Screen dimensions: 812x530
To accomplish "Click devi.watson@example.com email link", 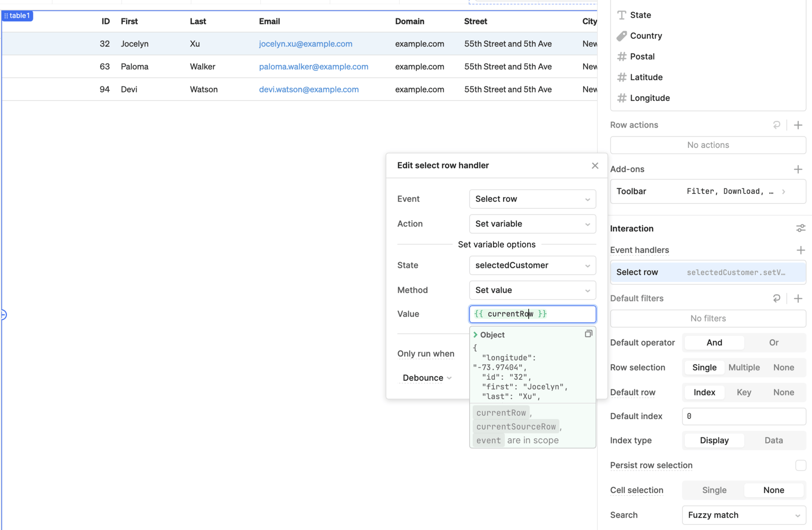I will pos(309,89).
